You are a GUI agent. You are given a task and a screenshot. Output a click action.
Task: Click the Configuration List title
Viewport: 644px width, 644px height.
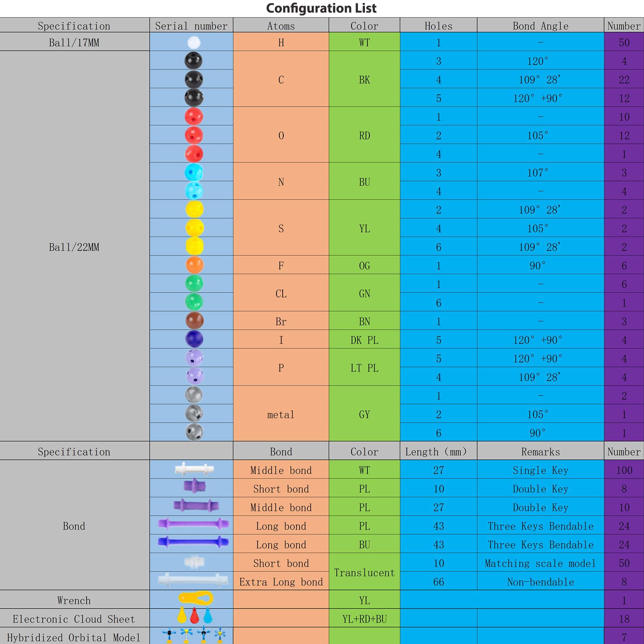pos(321,8)
